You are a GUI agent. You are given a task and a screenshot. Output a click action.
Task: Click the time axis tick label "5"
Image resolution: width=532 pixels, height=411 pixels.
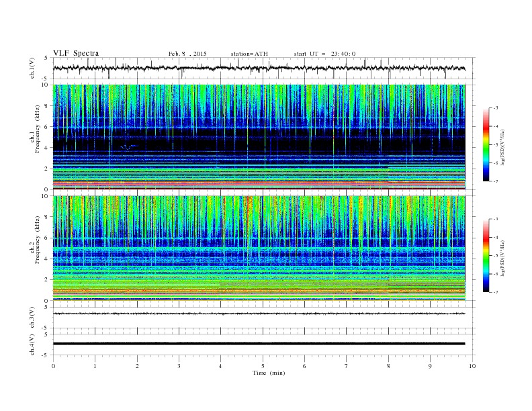(x=263, y=366)
